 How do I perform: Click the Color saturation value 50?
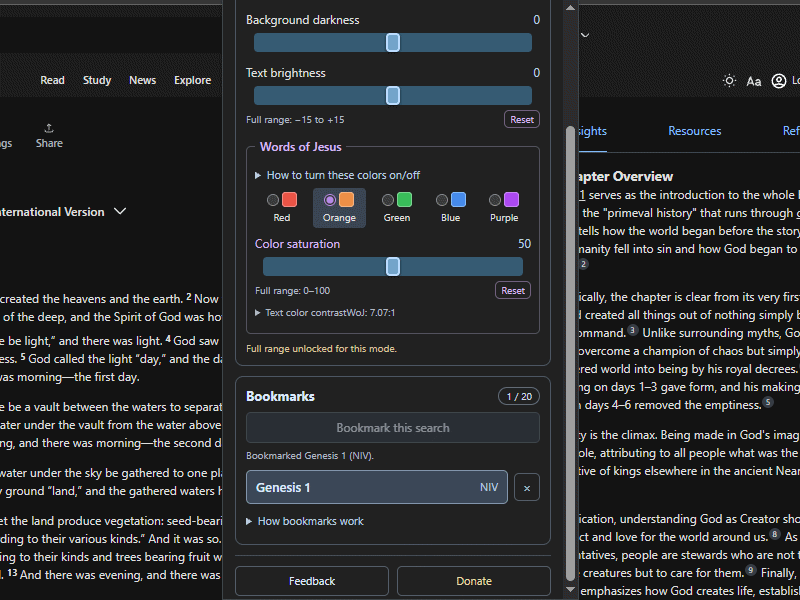point(524,244)
